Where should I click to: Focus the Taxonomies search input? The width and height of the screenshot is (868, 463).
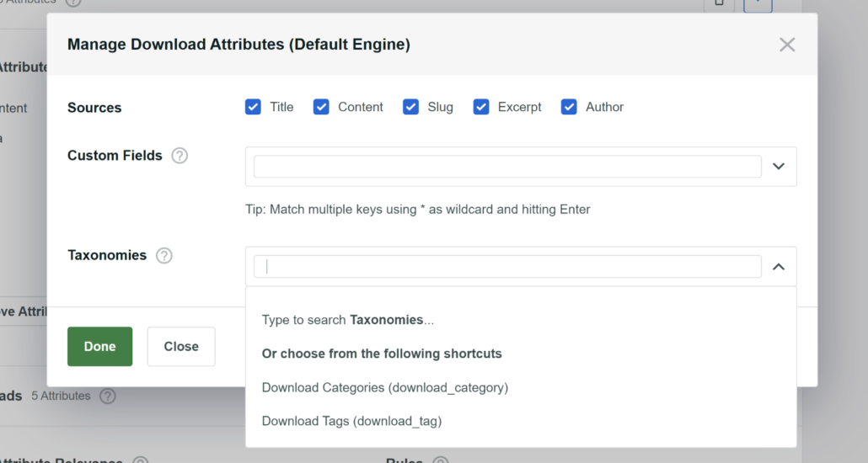[x=507, y=267]
